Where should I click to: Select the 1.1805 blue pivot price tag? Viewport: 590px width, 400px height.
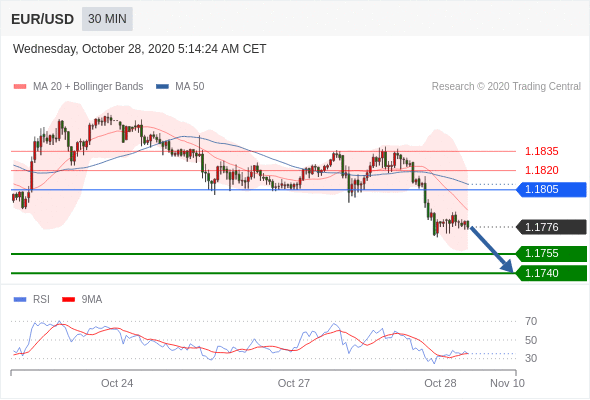[551, 189]
